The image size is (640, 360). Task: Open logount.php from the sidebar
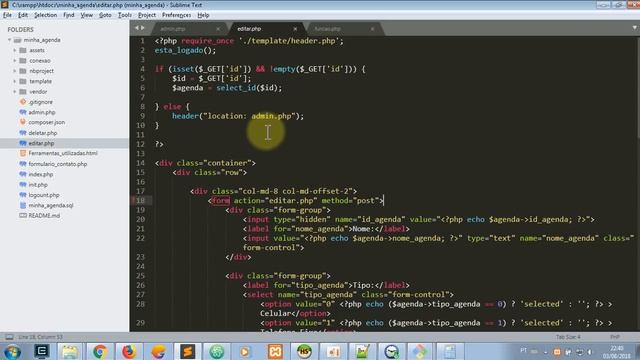pos(44,195)
